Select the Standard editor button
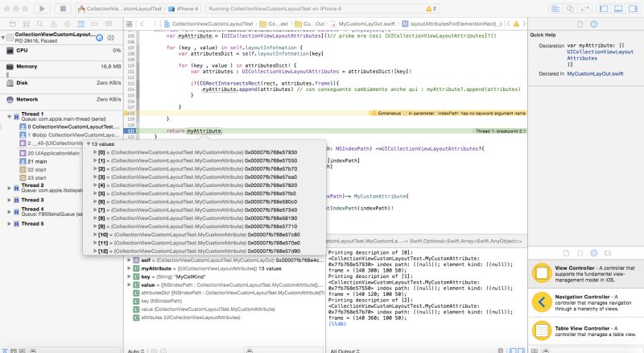 click(x=555, y=8)
